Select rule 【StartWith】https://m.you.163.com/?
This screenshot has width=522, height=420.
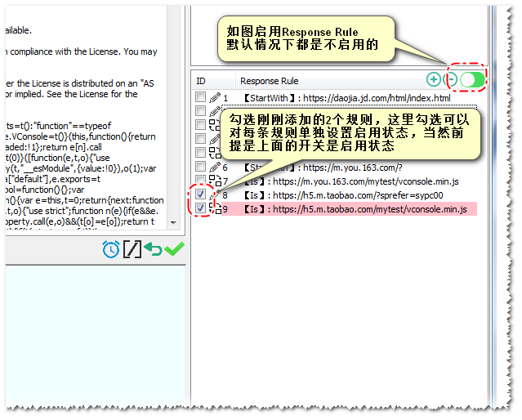(322, 168)
